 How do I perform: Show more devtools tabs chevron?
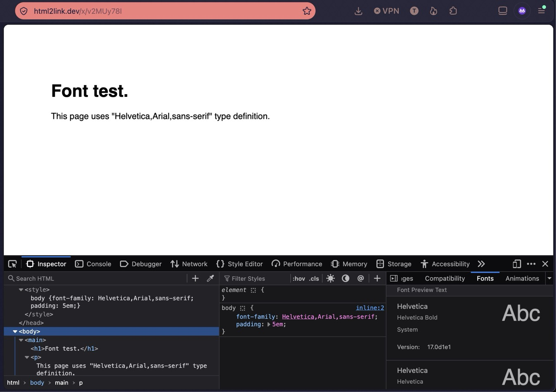481,264
